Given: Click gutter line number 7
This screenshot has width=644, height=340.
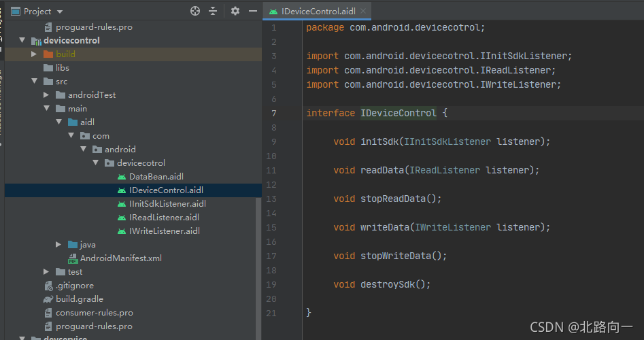Looking at the screenshot, I should (273, 113).
